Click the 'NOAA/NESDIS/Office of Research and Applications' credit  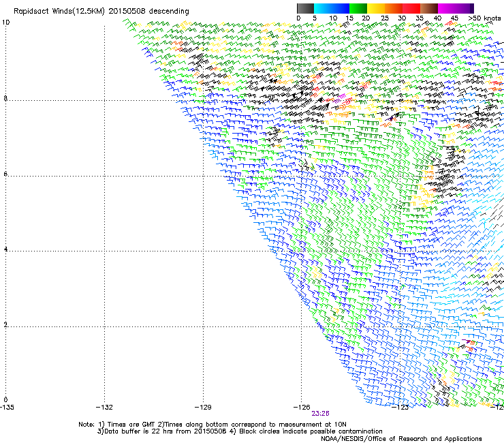coord(401,438)
